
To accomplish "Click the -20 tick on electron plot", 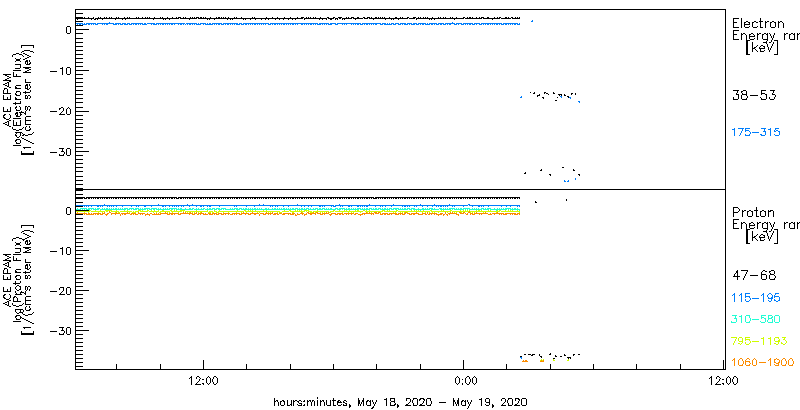I will [x=61, y=111].
